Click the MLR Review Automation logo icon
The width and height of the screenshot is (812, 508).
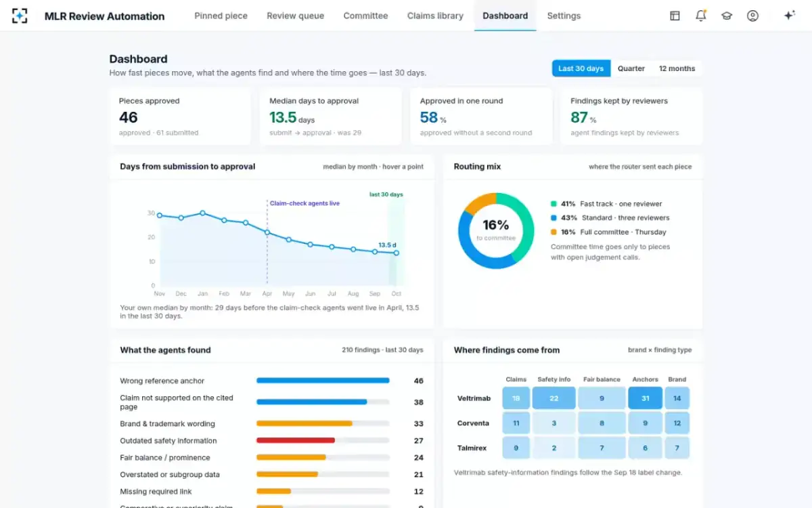(x=20, y=16)
